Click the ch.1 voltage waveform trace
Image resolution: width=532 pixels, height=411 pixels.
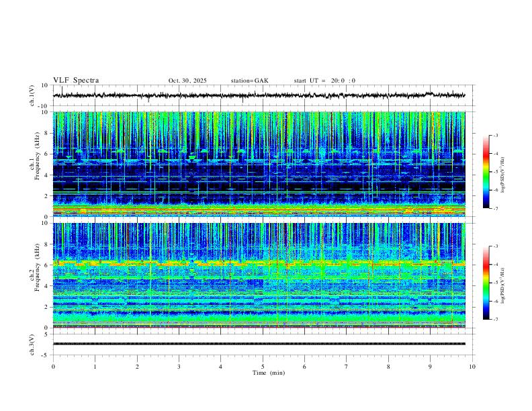[x=259, y=95]
